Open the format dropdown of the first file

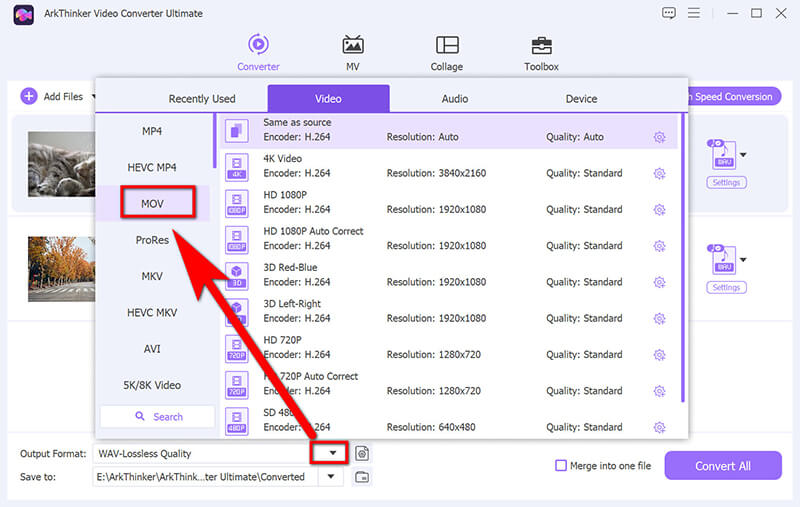[x=743, y=155]
